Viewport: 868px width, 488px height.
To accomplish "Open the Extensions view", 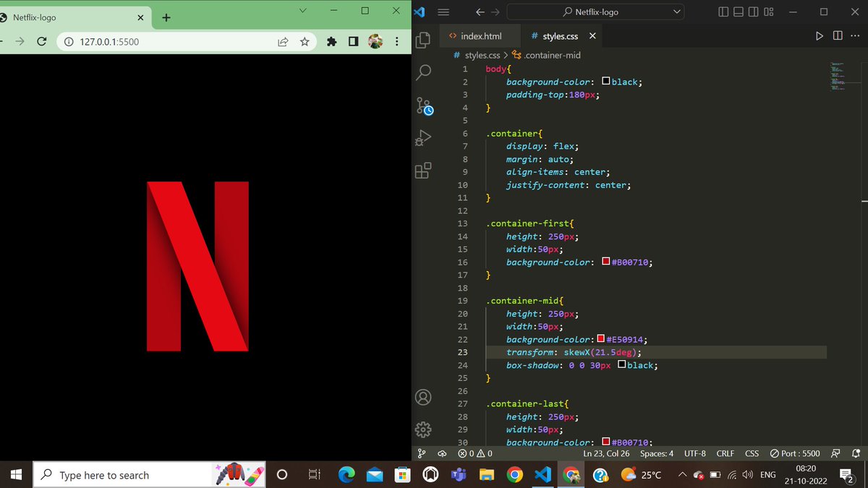I will point(424,171).
